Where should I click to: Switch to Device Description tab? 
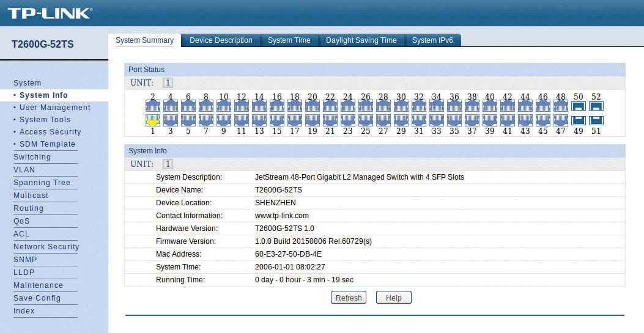coord(221,40)
